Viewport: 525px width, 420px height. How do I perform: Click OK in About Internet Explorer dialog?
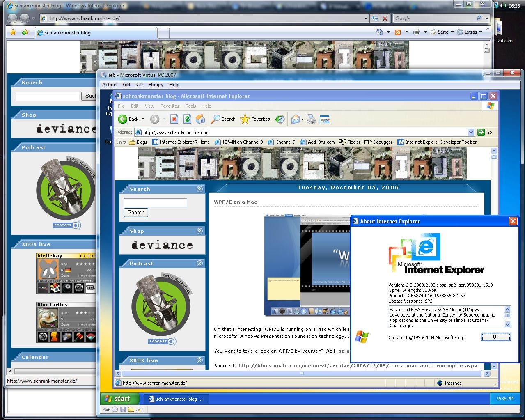(x=496, y=337)
